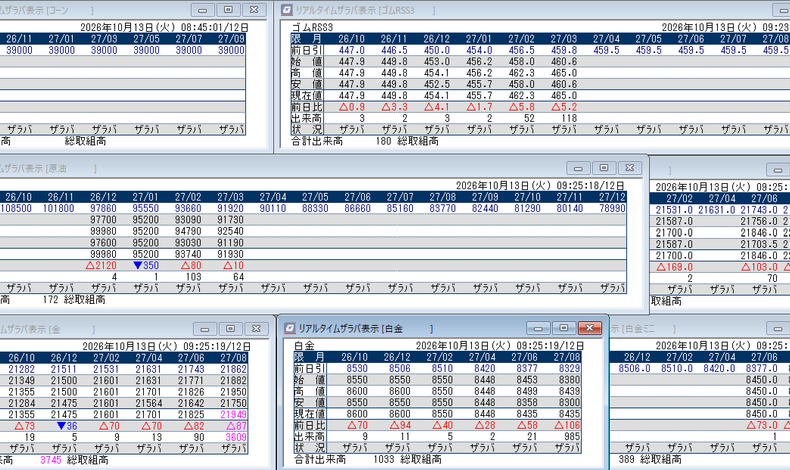
Task: Select 447.0 前日引 in ゴムRSS3
Action: tap(351, 50)
